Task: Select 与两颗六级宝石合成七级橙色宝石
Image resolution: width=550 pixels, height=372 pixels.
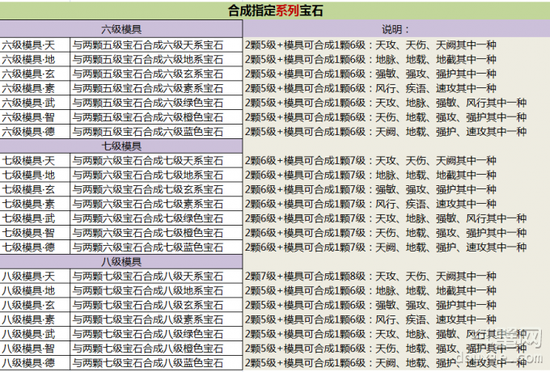Action: coord(156,233)
